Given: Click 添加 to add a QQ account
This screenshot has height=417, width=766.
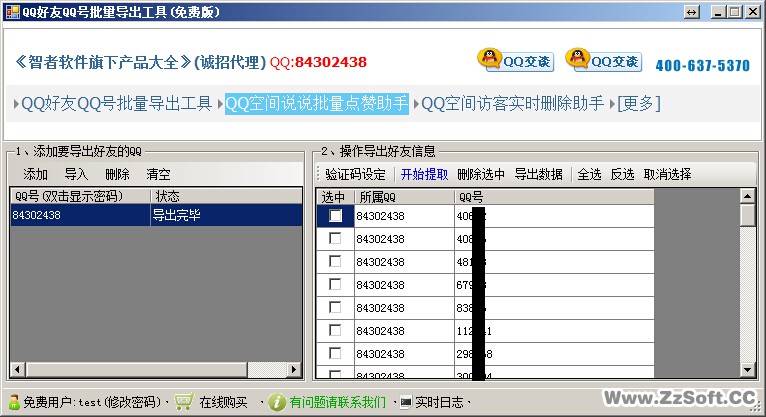Looking at the screenshot, I should click(35, 174).
